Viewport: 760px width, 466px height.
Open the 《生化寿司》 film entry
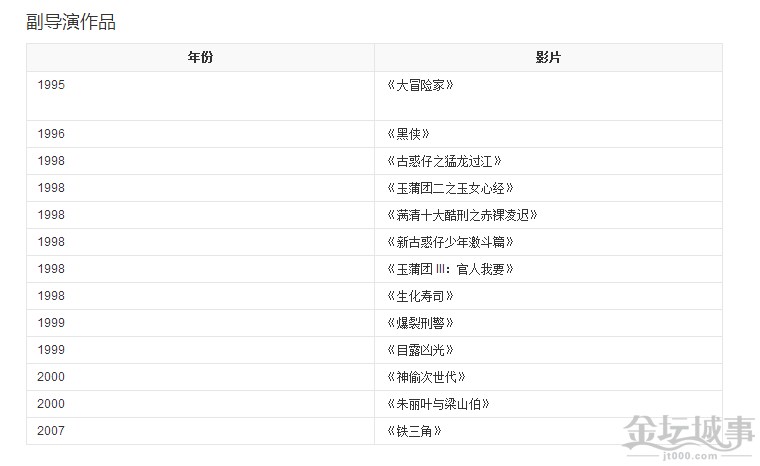tap(420, 296)
